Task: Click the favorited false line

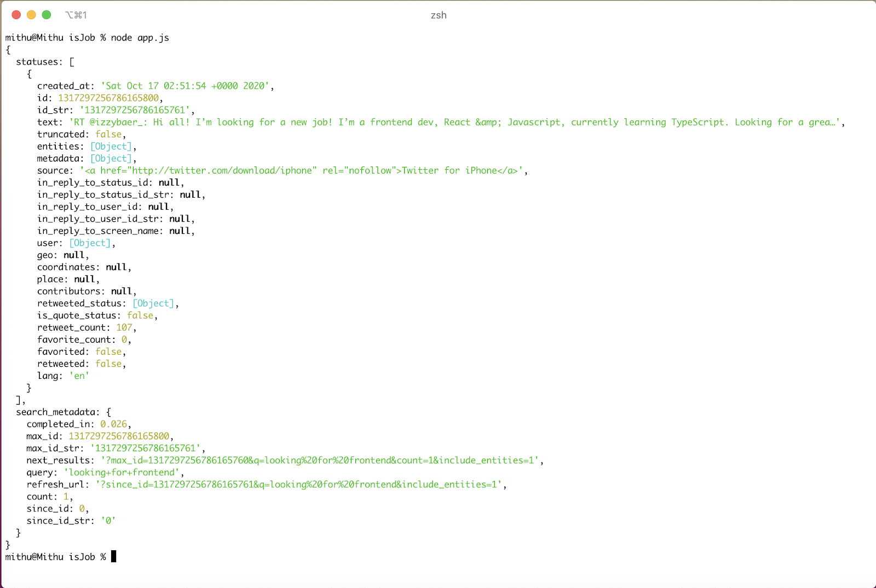Action: (x=82, y=351)
